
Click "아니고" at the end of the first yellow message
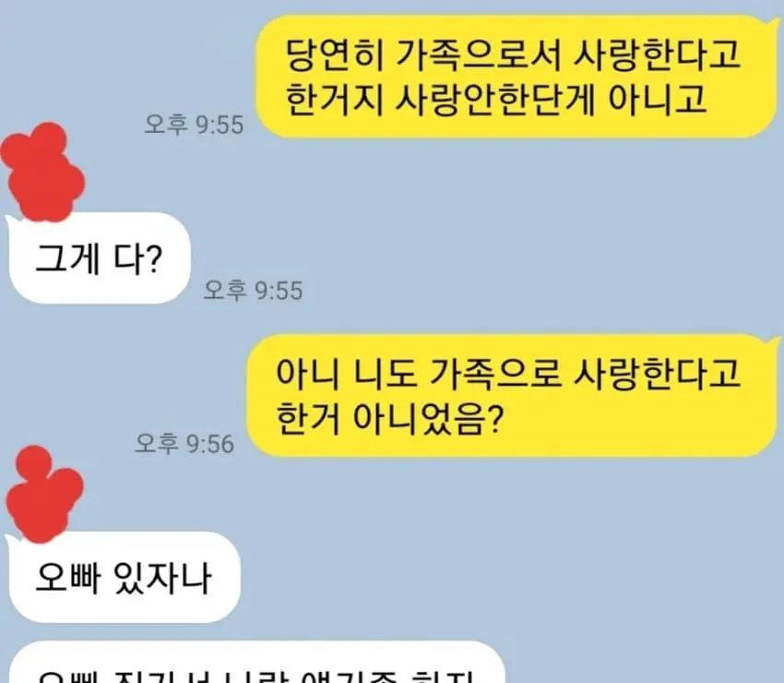657,99
